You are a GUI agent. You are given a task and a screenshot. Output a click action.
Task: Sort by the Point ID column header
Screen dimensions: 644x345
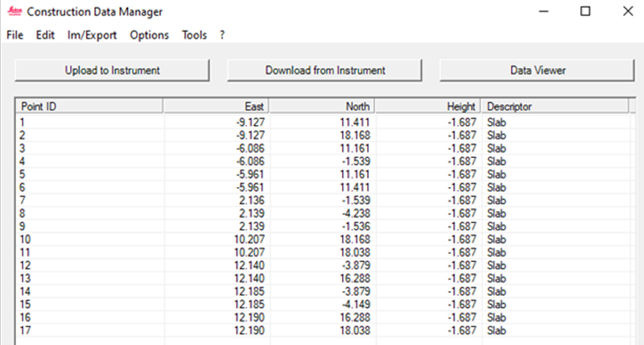point(89,106)
